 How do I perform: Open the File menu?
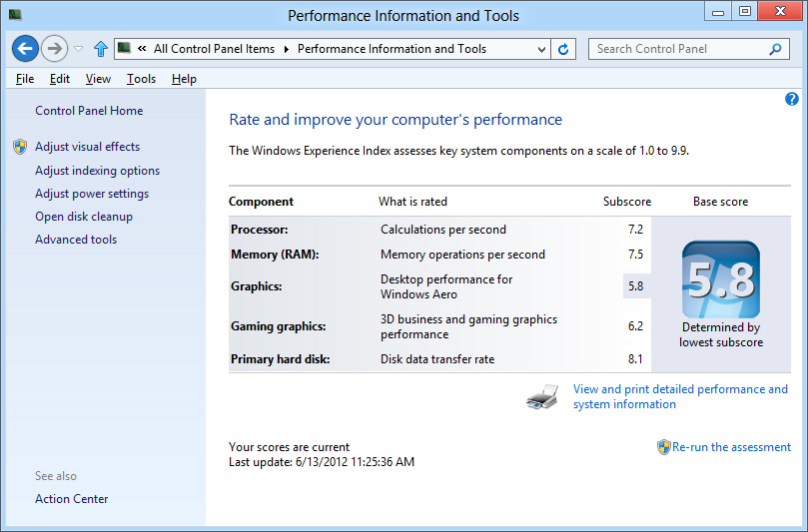tap(25, 79)
